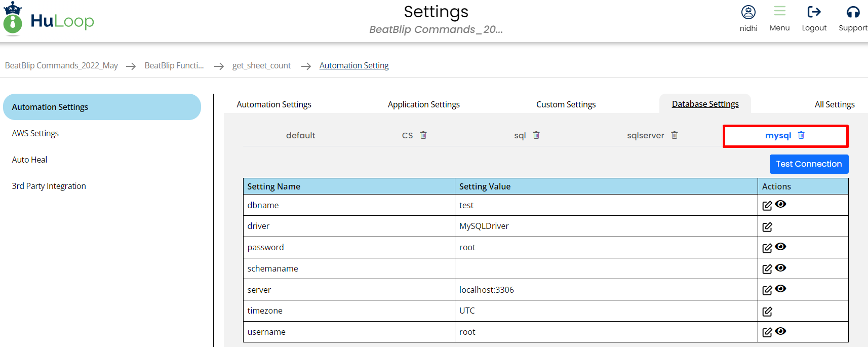
Task: Toggle visibility of the password value
Action: tap(780, 247)
